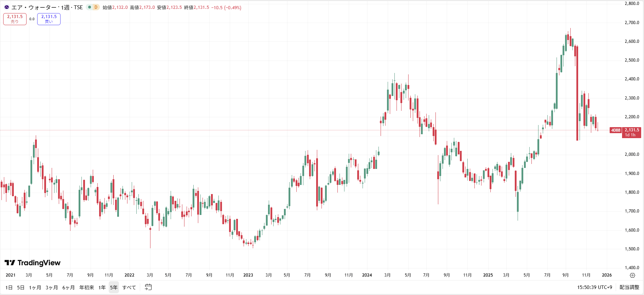Click the orange D delayed-data badge
644x295 pixels.
click(x=96, y=7)
